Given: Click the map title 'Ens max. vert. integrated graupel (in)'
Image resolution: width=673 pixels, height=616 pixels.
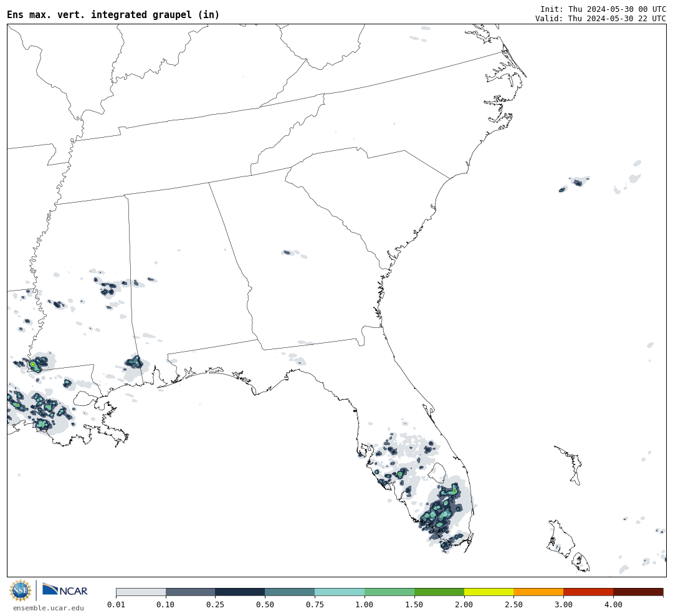Looking at the screenshot, I should tap(113, 14).
